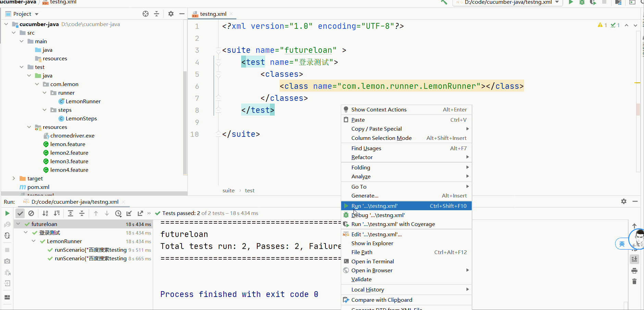Screen dimensions: 644x310
Task: Run configuration with top toolbar play icon
Action: point(571,2)
